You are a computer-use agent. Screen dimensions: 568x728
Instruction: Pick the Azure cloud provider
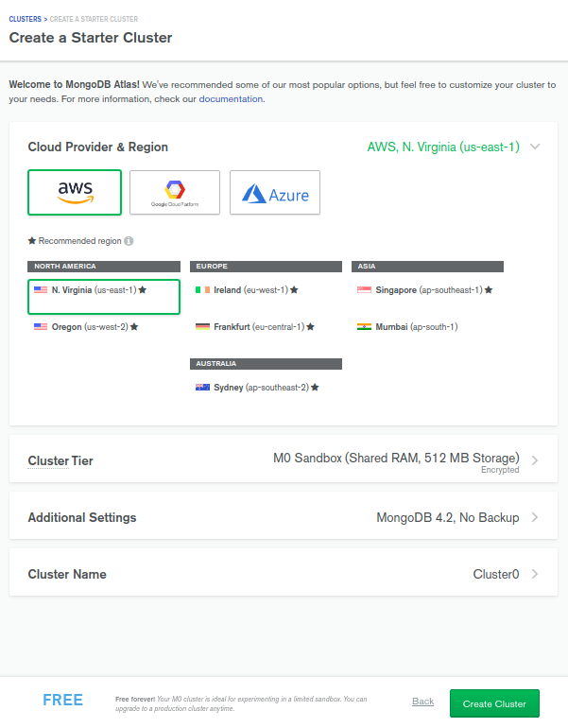[275, 192]
